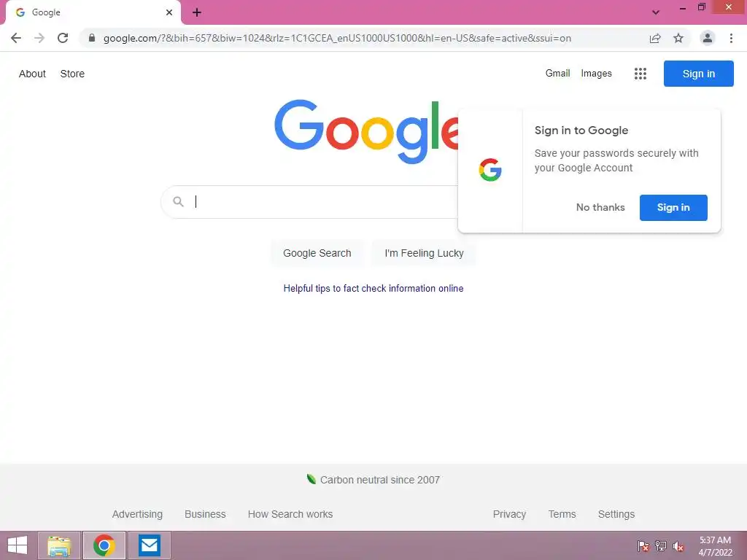Click the Action Center flag tray icon
The height and width of the screenshot is (560, 747).
pos(643,546)
